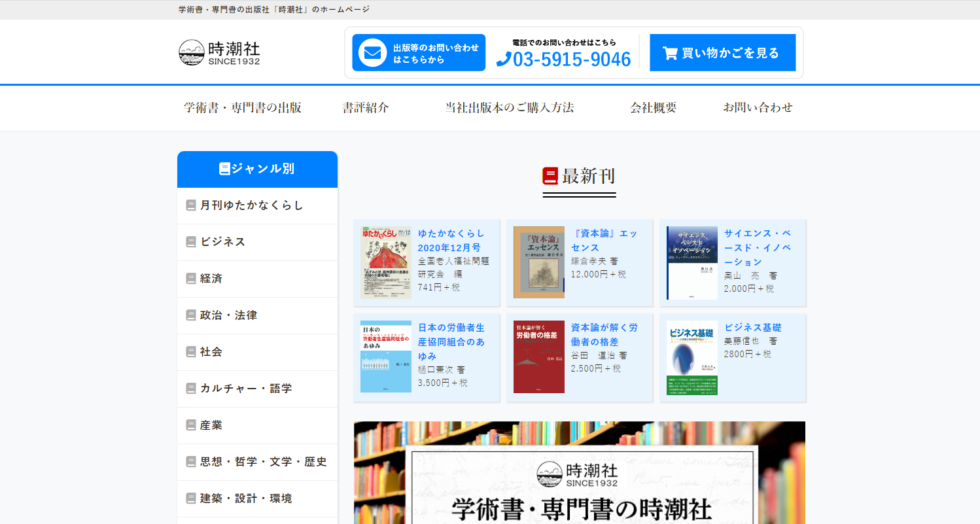Browse the ビジネス genre
This screenshot has height=524, width=980.
[x=257, y=242]
